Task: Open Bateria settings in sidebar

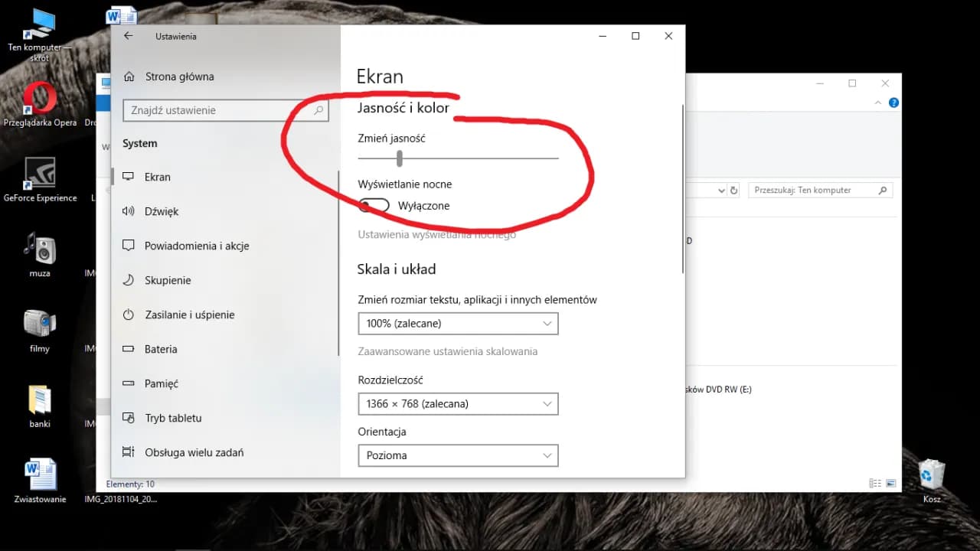Action: [x=161, y=349]
